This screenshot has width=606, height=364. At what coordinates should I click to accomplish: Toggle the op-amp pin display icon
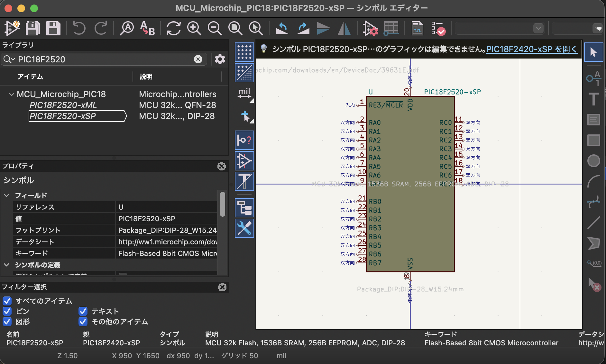[x=244, y=161]
